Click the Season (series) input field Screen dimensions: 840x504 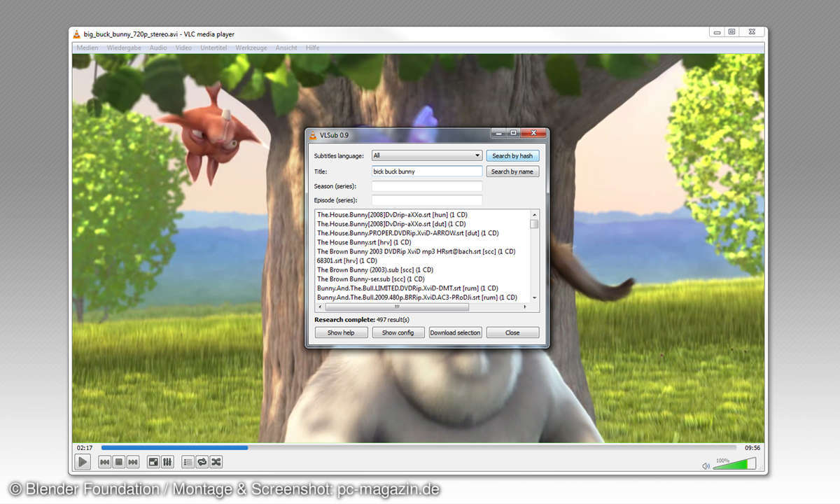pyautogui.click(x=427, y=186)
